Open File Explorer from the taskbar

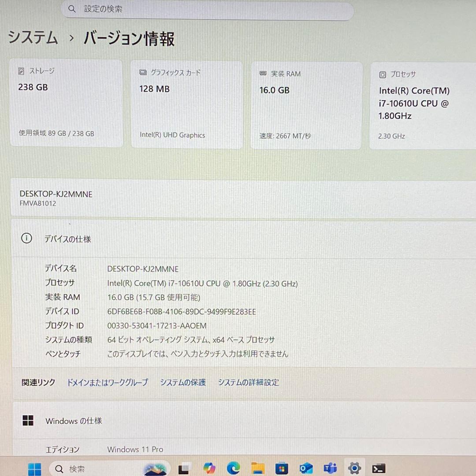(257, 468)
